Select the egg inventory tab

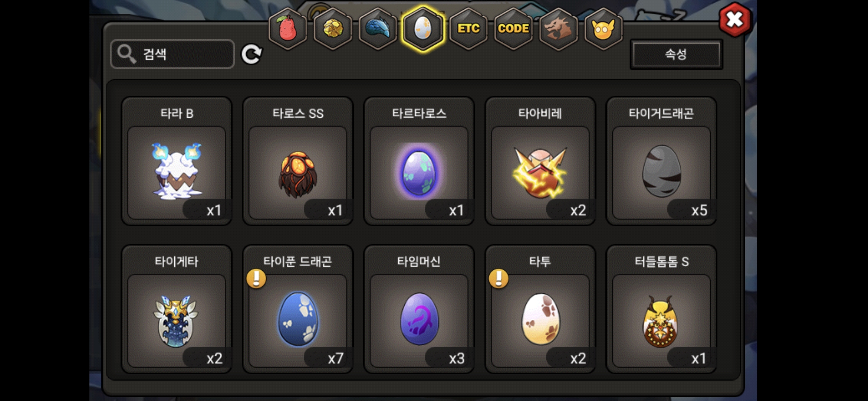point(423,29)
